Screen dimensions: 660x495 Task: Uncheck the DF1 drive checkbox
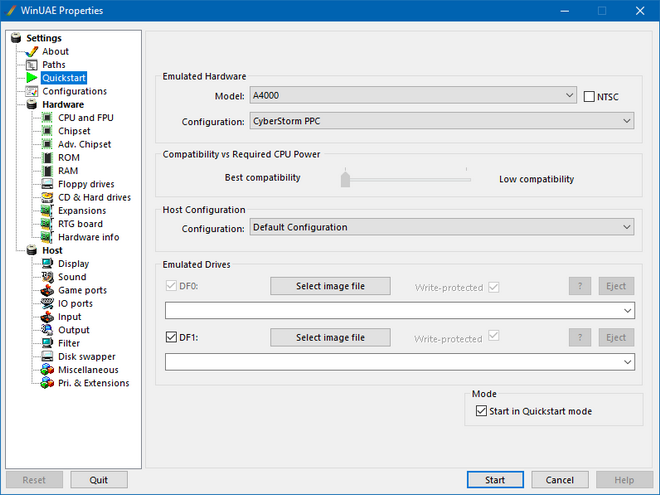coord(170,338)
